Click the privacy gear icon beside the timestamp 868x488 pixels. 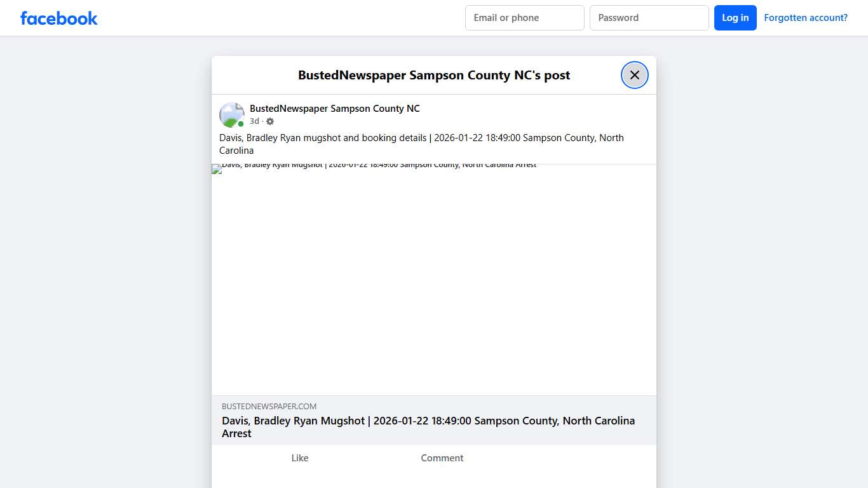(x=269, y=121)
